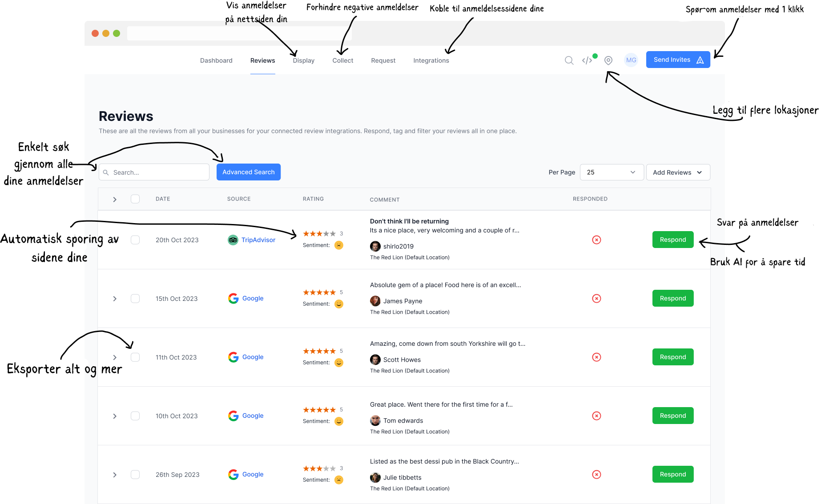Respond to Scott Howes's review

coord(673,357)
